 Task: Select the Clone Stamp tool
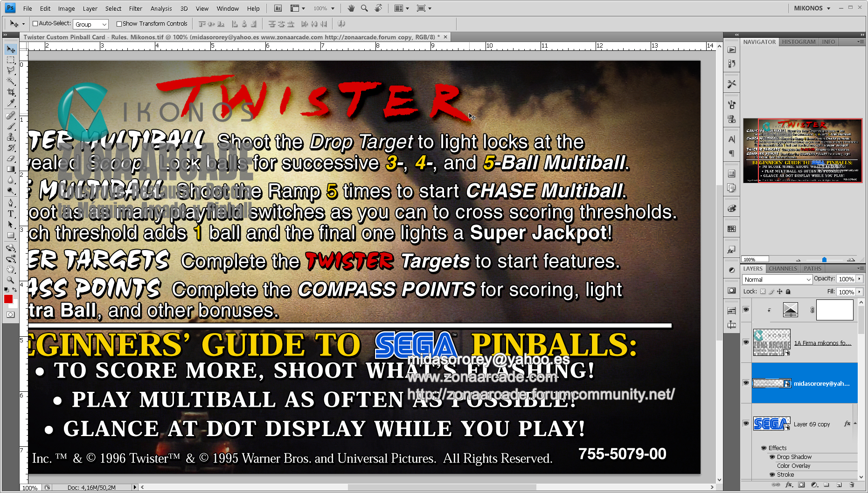[x=11, y=137]
